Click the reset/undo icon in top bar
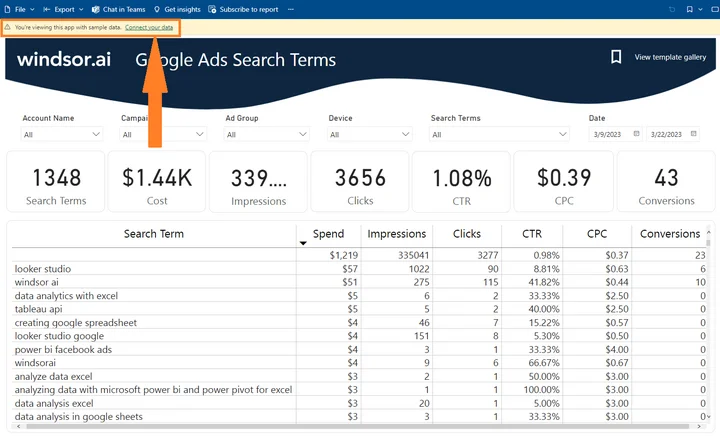 point(672,9)
